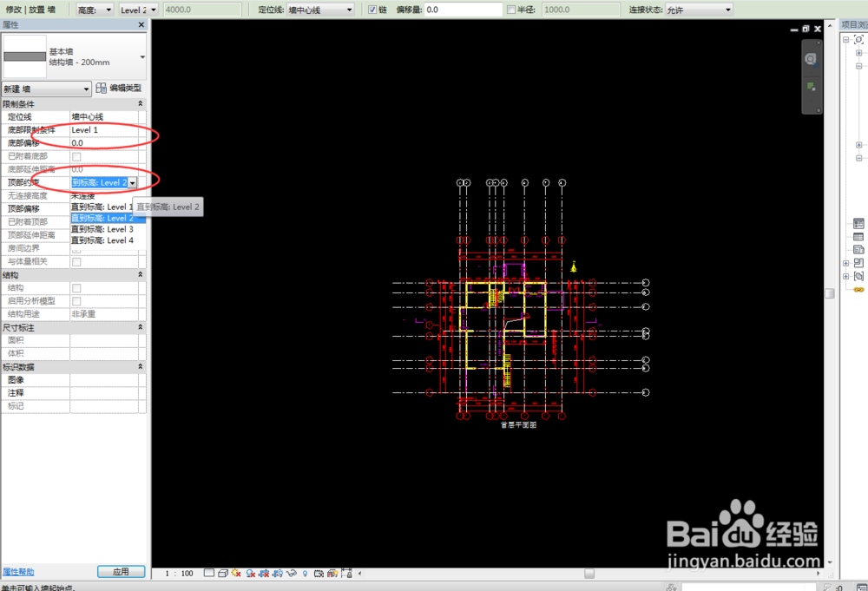
Task: Collapse the Constraints section
Action: (x=140, y=103)
